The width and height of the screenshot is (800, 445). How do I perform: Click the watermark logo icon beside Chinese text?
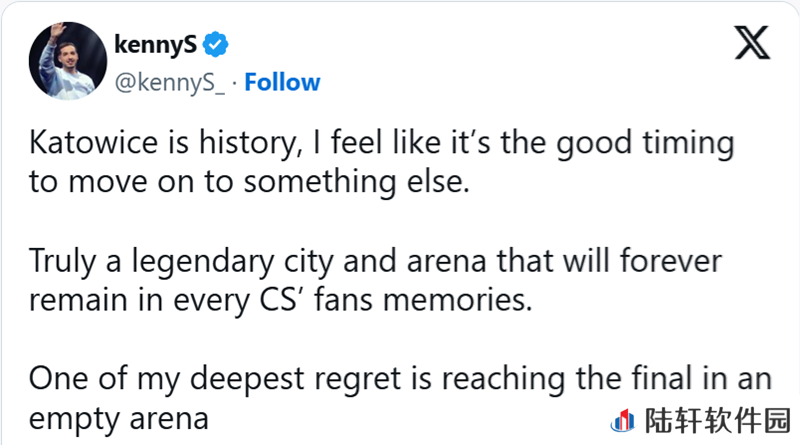(623, 421)
